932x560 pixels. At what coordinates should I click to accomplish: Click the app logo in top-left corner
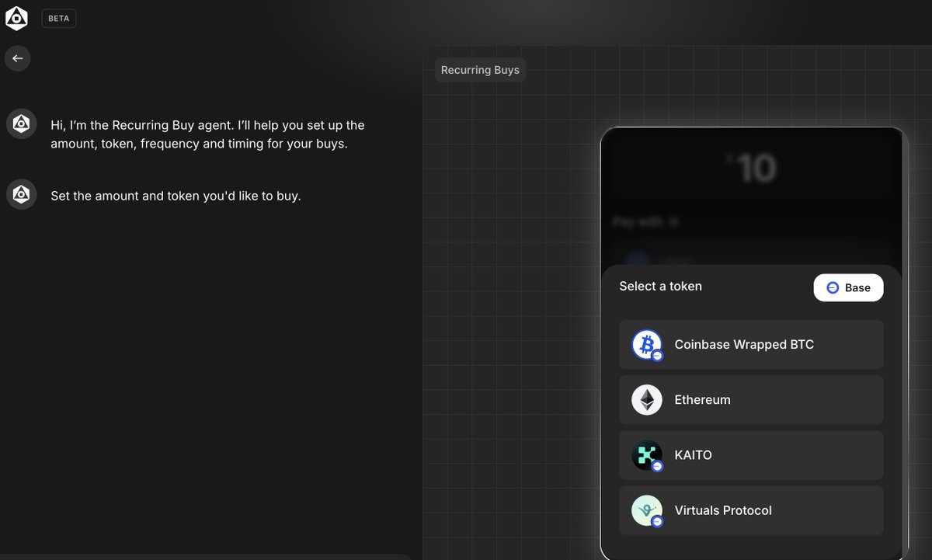pyautogui.click(x=16, y=18)
